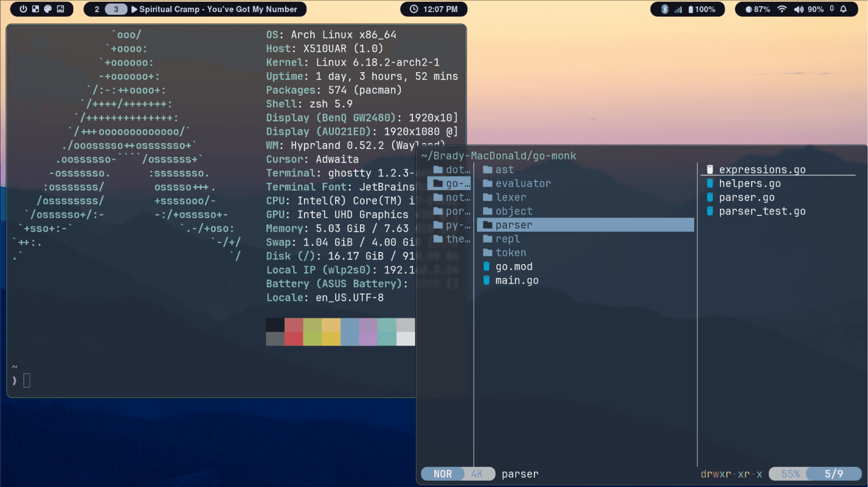This screenshot has height=487, width=868.
Task: Click the battery 100% indicator
Action: tap(702, 9)
